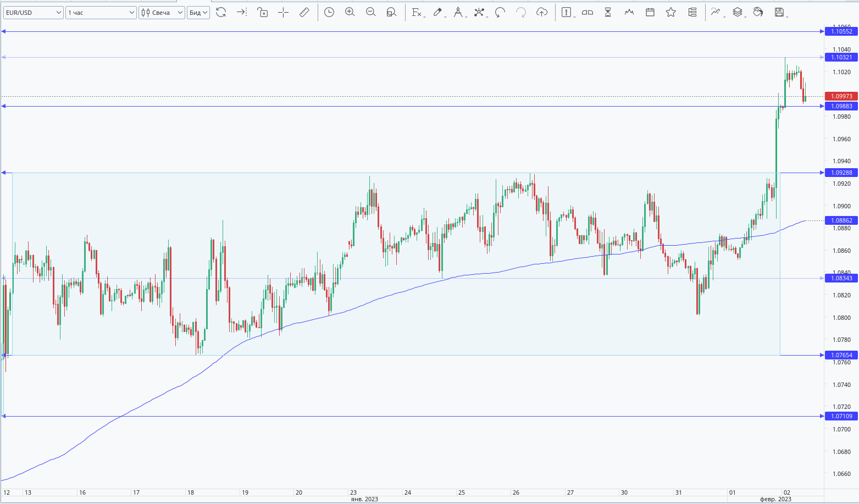
Task: Click the star favorites icon
Action: (671, 12)
